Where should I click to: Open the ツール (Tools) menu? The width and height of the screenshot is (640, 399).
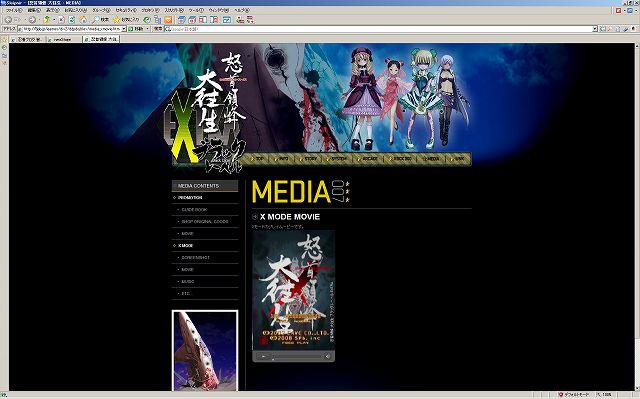(196, 10)
